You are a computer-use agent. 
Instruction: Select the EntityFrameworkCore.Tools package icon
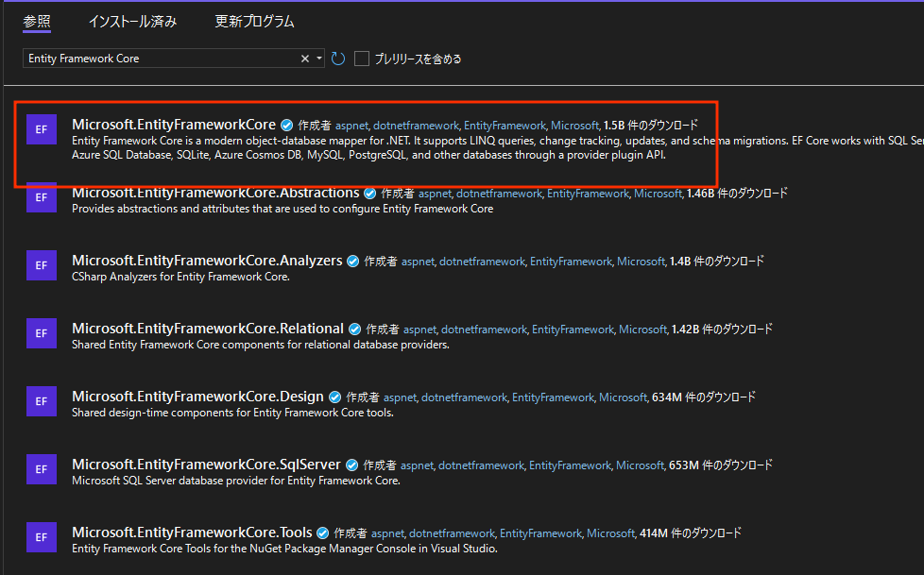tap(42, 537)
